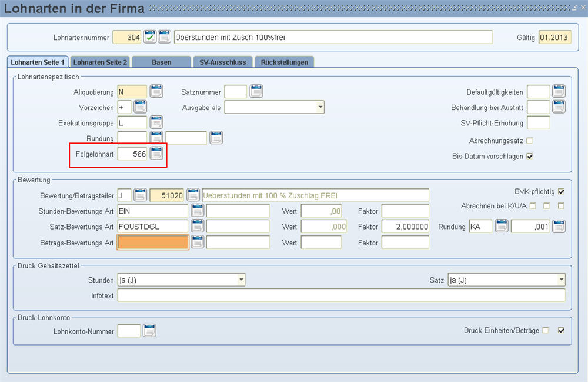The width and height of the screenshot is (588, 382).
Task: Uncheck Bis-Datum vorschlagen
Action: point(530,156)
